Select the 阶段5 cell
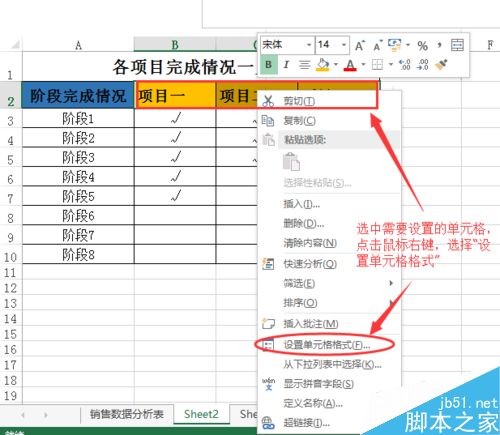Screen dimensions: 500x435 coord(78,196)
